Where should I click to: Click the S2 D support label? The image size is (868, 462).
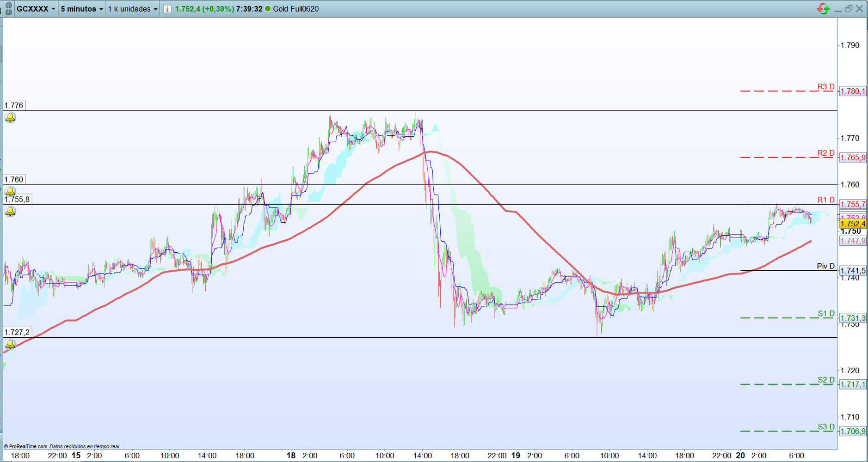(x=826, y=380)
